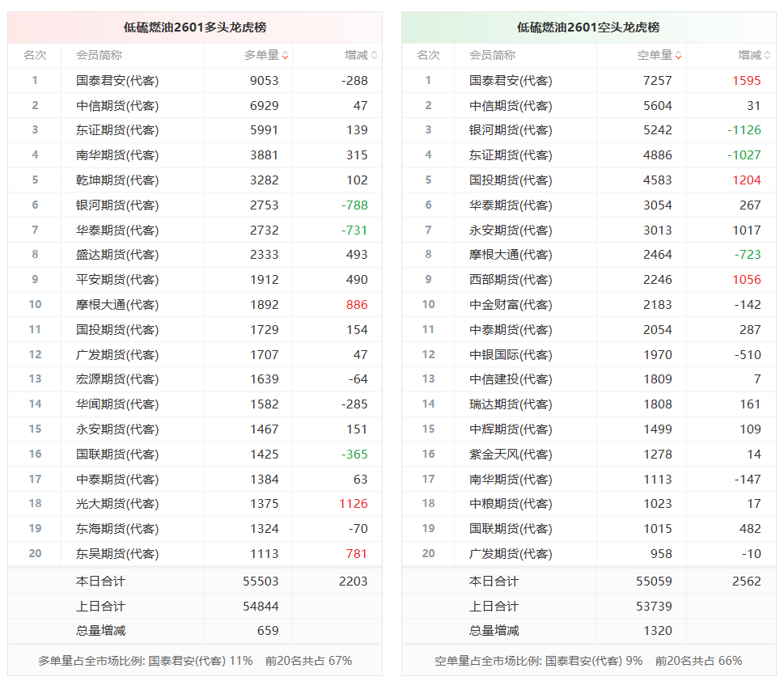
Task: Click short table 总量增减 value 1320
Action: (658, 631)
